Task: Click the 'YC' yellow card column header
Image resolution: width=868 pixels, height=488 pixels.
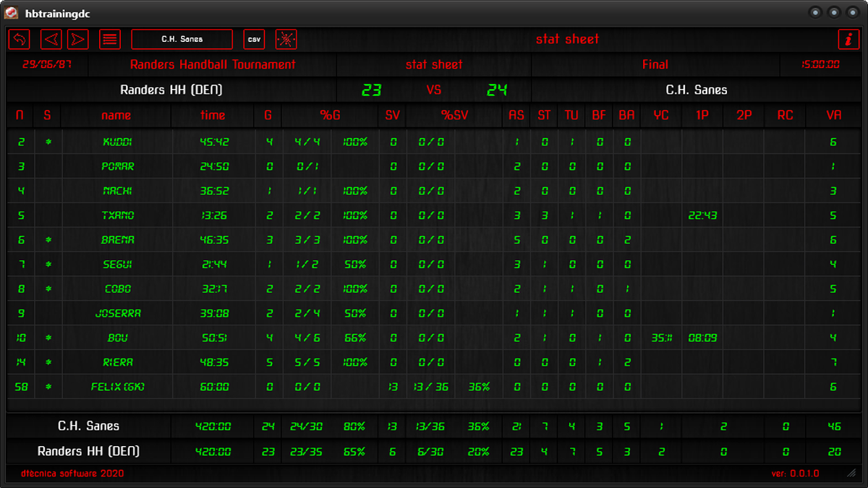Action: [661, 115]
